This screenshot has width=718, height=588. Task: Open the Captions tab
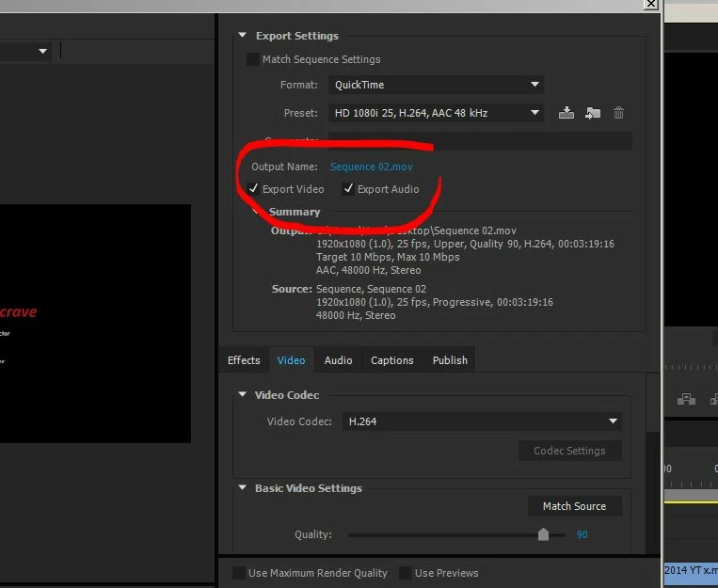[x=392, y=360]
